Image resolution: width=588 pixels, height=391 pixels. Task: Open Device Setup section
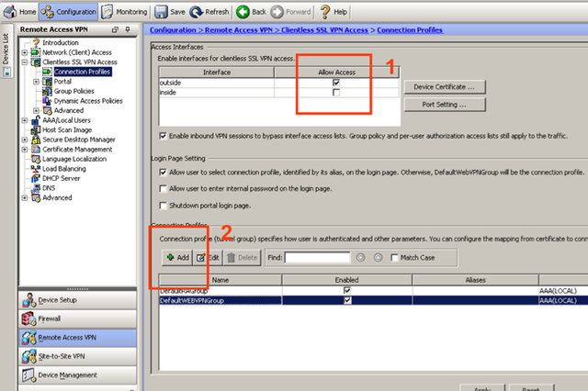click(77, 300)
